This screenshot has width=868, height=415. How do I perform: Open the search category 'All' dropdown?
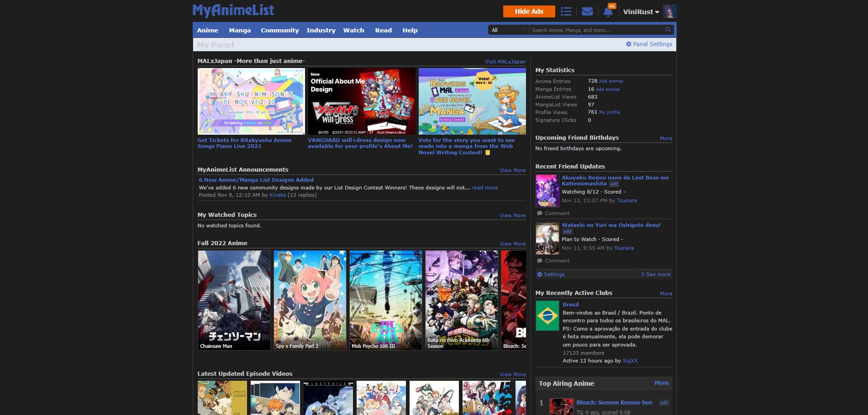pyautogui.click(x=508, y=30)
